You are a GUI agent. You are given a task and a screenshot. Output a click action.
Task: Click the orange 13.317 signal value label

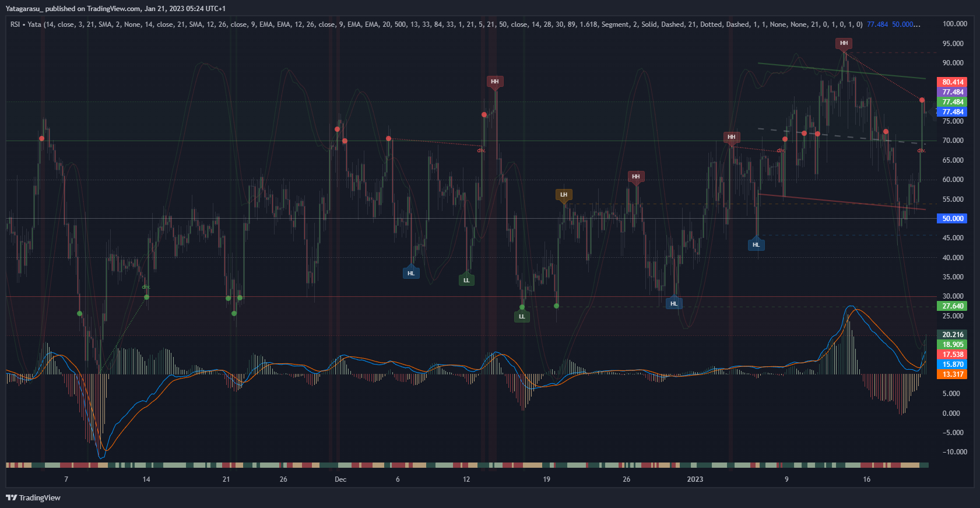tap(953, 374)
